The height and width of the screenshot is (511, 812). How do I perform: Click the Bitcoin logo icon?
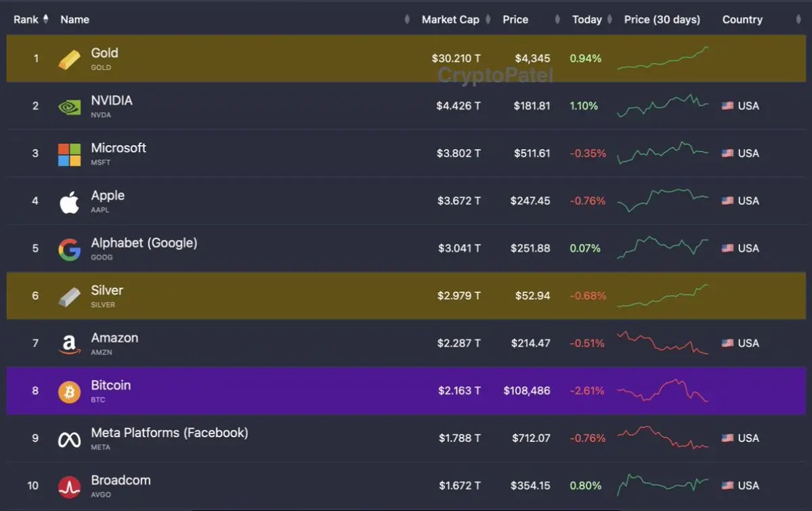tap(69, 392)
